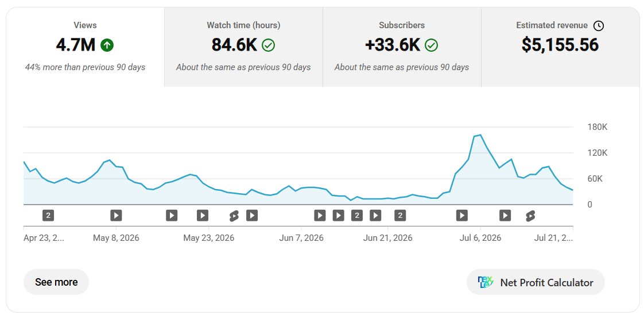The width and height of the screenshot is (644, 319).
Task: Click the Nexlev logo icon
Action: [486, 282]
